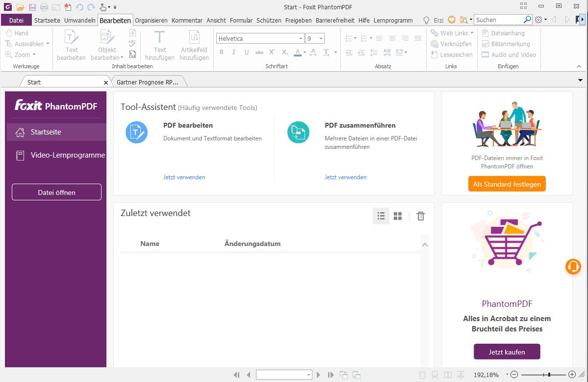
Task: Click the Text bearbeiten tool
Action: pos(71,46)
